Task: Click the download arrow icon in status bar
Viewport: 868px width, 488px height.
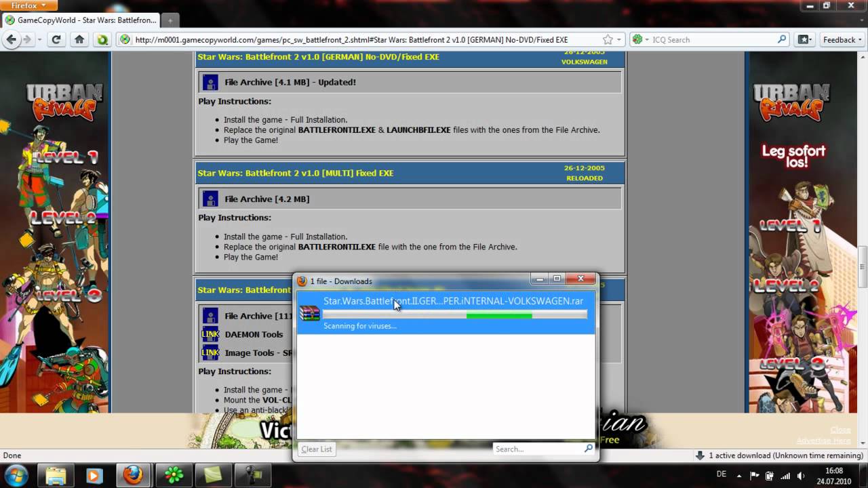Action: (700, 455)
